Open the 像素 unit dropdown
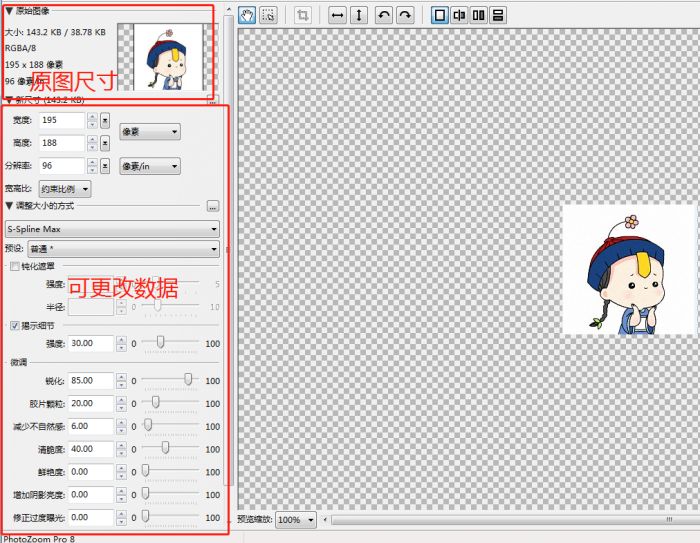 click(150, 132)
